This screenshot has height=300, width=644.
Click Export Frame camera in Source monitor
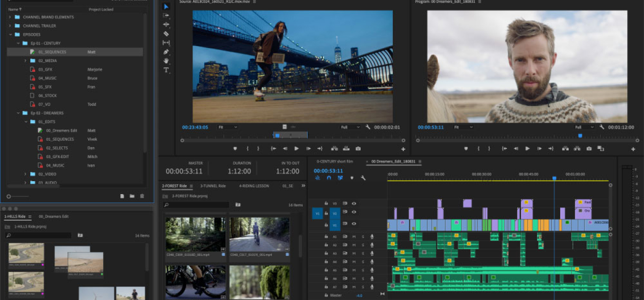(358, 149)
